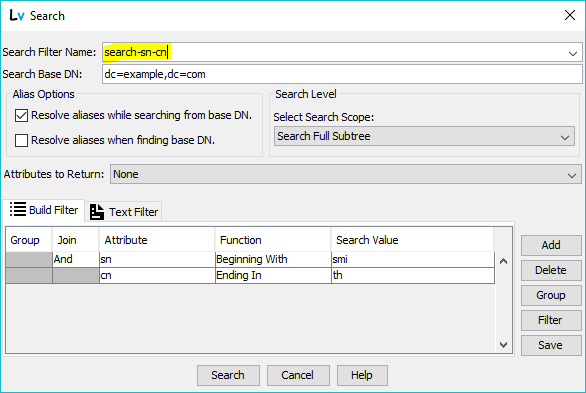Save the search filter
Screen dimensions: 586x393
click(551, 345)
